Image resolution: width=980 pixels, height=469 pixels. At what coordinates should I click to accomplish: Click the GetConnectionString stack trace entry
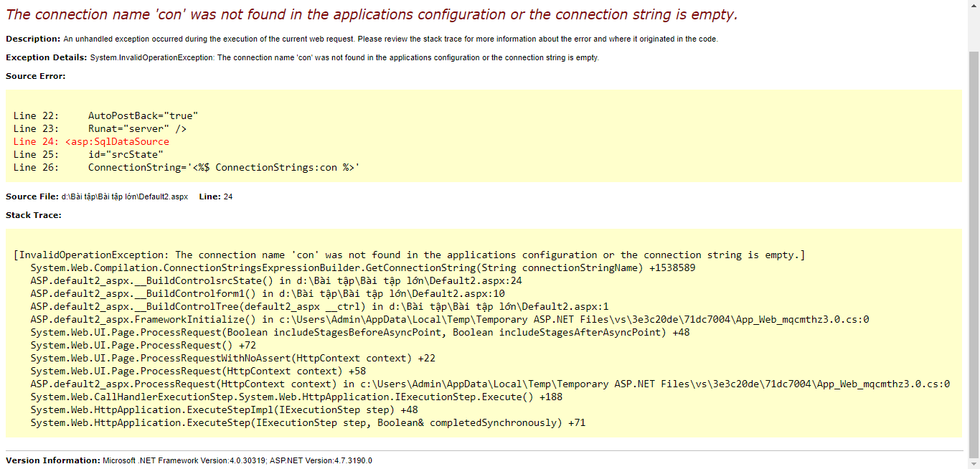point(362,267)
